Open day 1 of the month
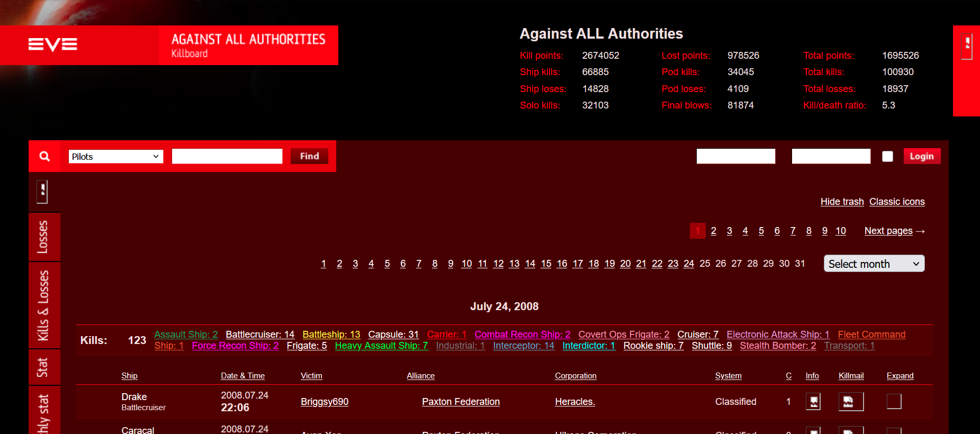The height and width of the screenshot is (434, 980). [323, 264]
